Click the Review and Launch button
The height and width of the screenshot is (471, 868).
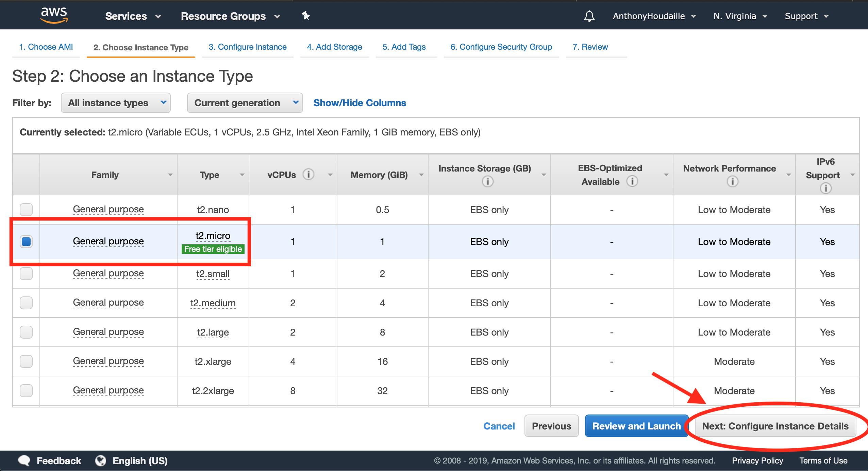click(636, 426)
